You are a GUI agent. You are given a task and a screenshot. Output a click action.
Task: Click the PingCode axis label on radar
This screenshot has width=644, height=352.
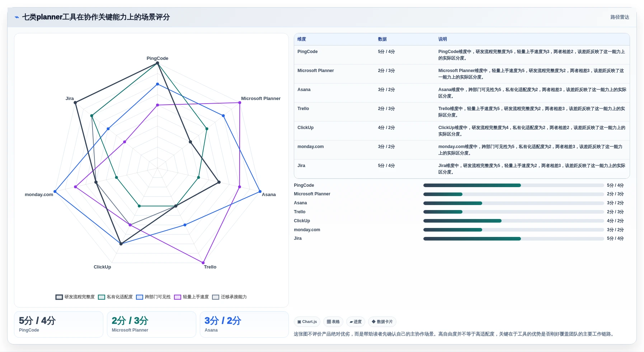coord(158,58)
